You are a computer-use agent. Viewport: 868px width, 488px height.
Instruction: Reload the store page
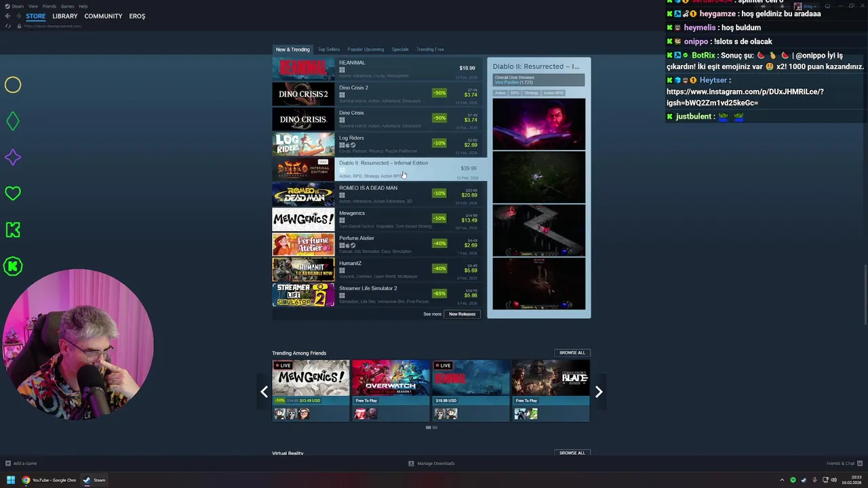pyautogui.click(x=8, y=26)
